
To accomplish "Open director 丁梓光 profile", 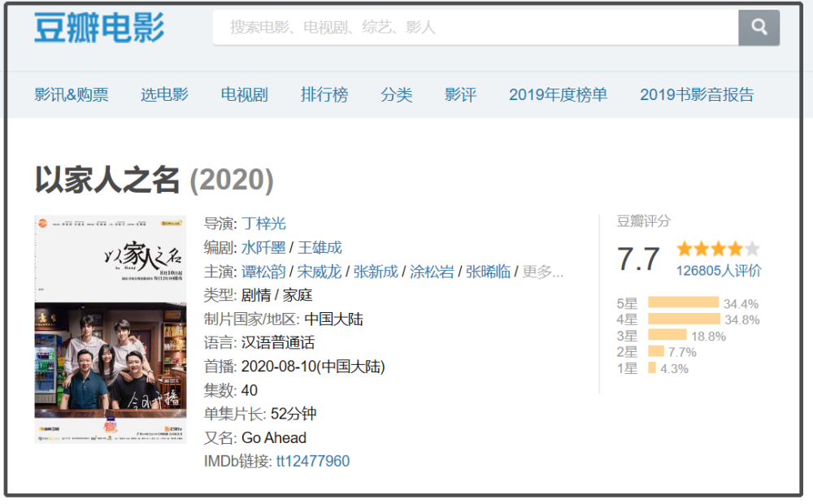I will point(263,224).
